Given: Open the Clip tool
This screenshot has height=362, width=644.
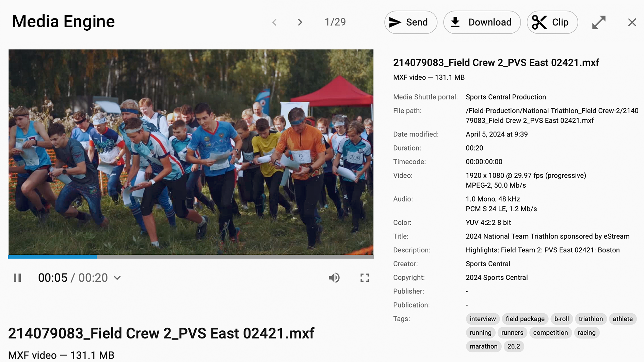Looking at the screenshot, I should (552, 22).
